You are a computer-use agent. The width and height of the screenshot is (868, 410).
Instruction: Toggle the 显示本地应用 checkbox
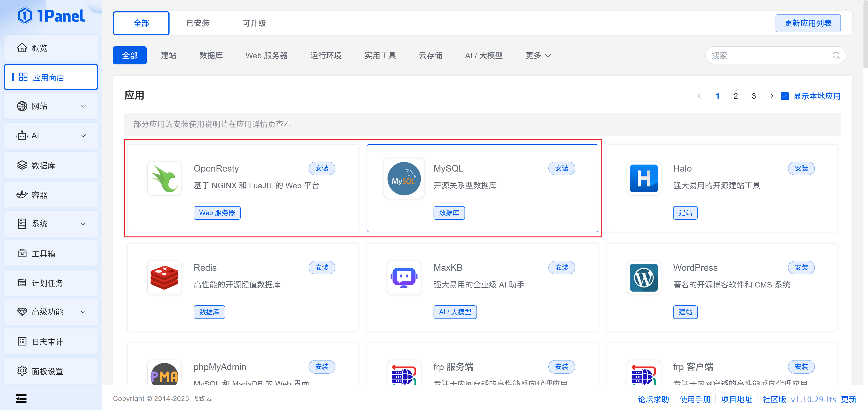point(785,96)
